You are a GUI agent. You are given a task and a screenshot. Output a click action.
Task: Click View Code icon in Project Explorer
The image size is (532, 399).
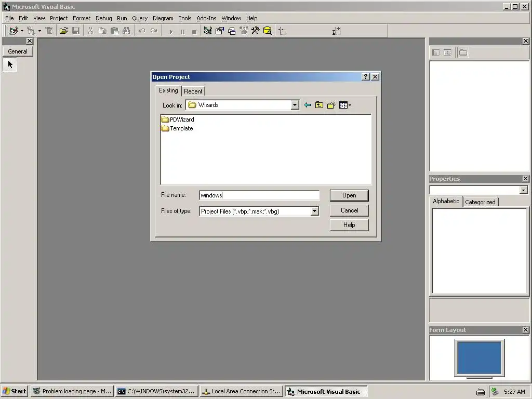436,52
